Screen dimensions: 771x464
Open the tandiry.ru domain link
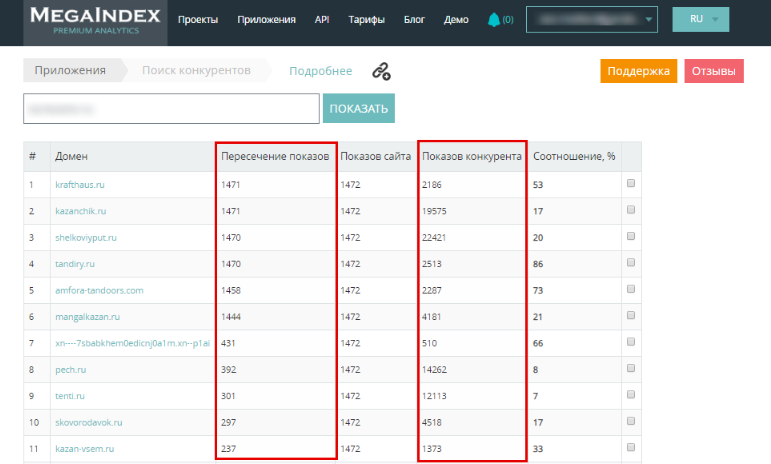[75, 264]
